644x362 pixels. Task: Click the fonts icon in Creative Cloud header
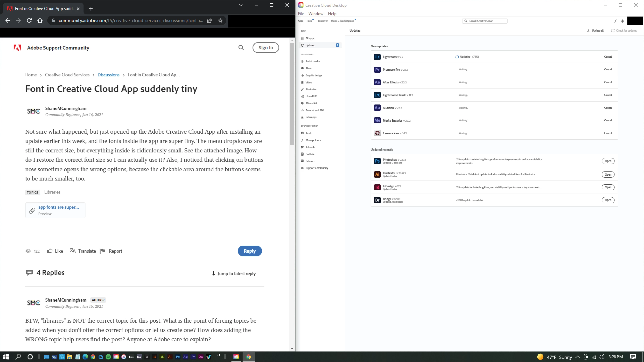615,21
